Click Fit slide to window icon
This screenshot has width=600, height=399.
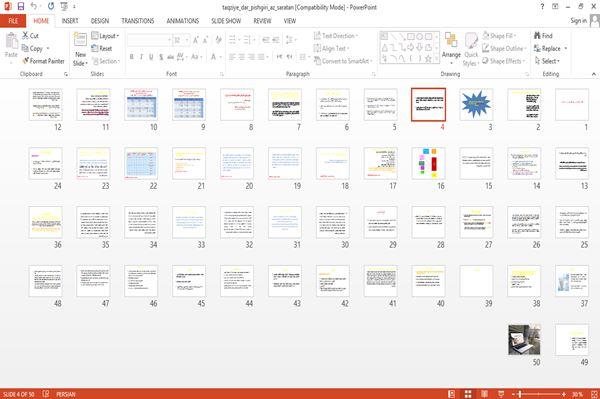click(x=594, y=394)
